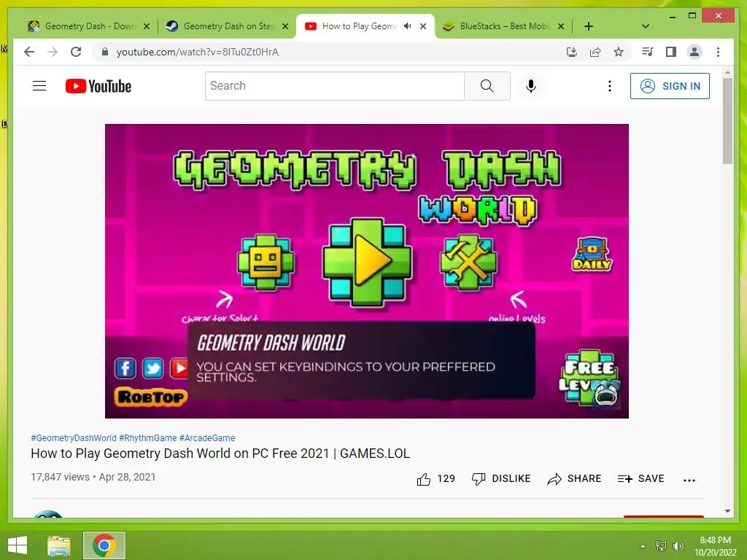
Task: Click the SIGN IN button
Action: [x=670, y=86]
